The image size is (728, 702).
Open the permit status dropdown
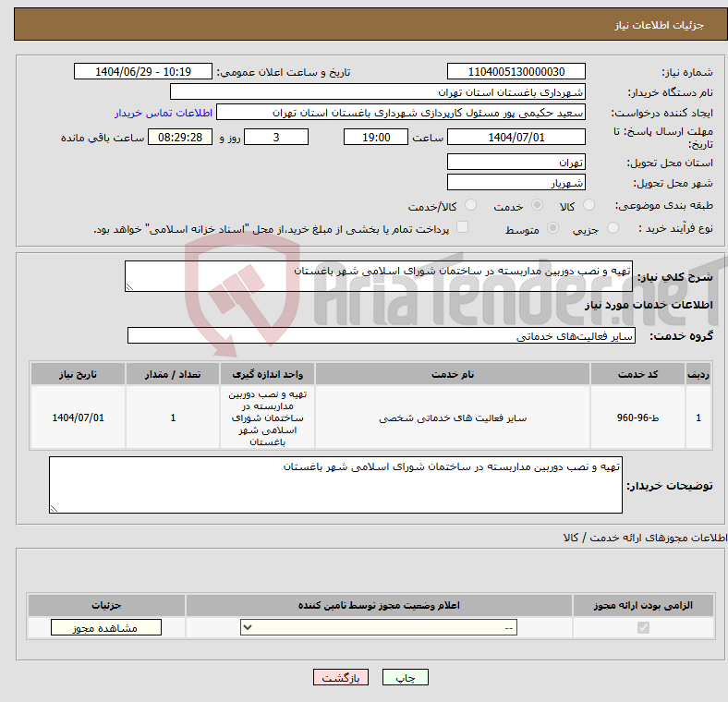tap(379, 628)
